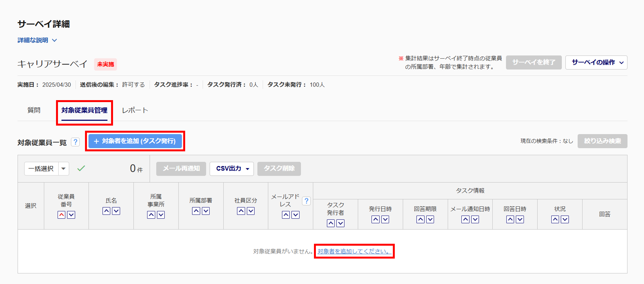Click the 選択 column header
This screenshot has height=284, width=644.
(31, 206)
